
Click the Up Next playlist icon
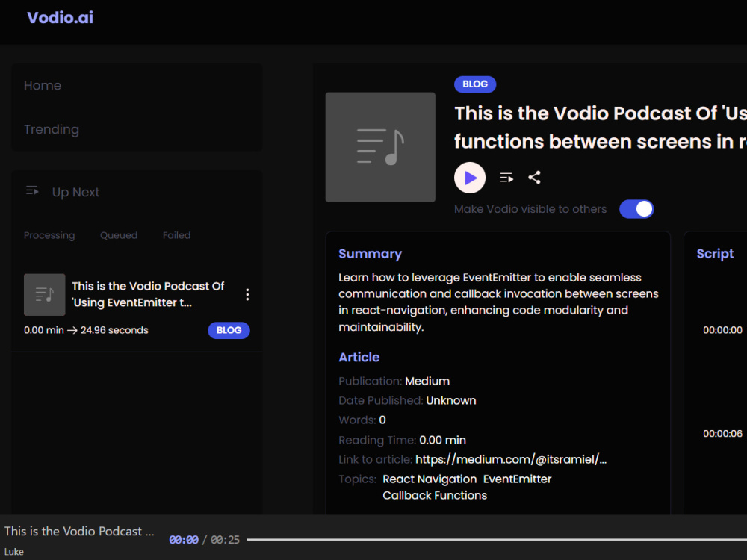(x=32, y=191)
